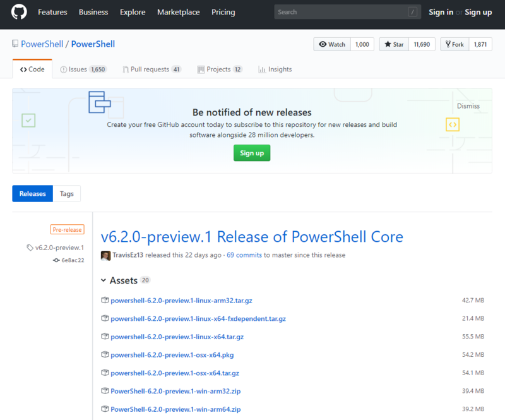Click the package icon beside the linux-arm32 asset
This screenshot has height=420, width=505.
click(x=105, y=300)
